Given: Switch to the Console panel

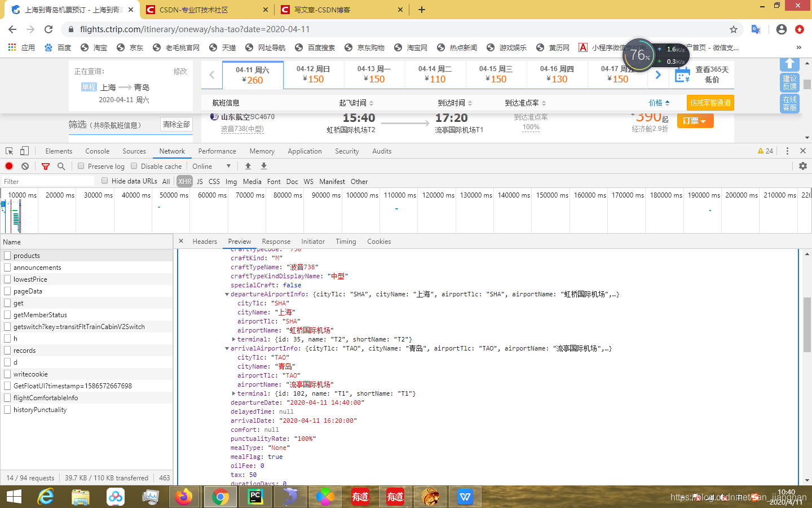Looking at the screenshot, I should tap(97, 151).
